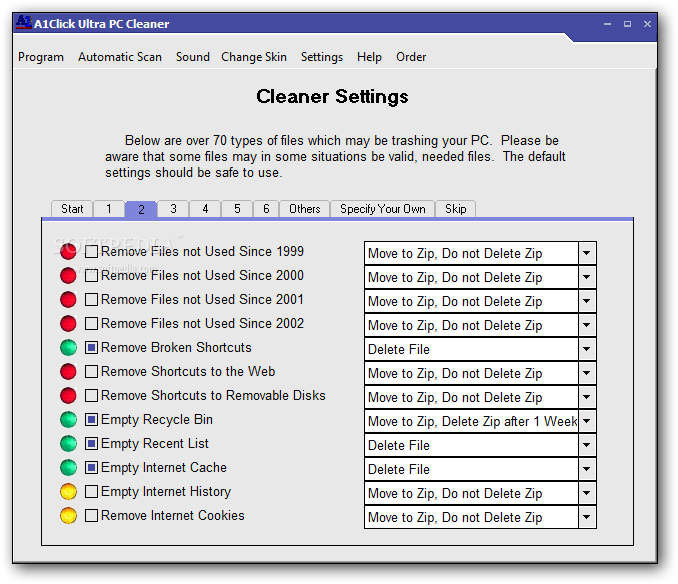Click red status light for Files not Used Since 2000
Screen dimensions: 678x584
(68, 275)
